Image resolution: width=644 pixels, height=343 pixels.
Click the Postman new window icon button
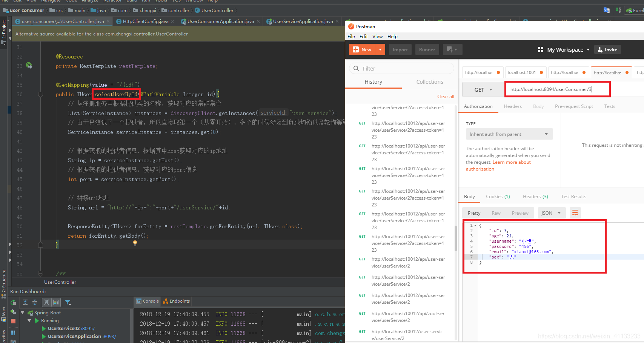452,49
